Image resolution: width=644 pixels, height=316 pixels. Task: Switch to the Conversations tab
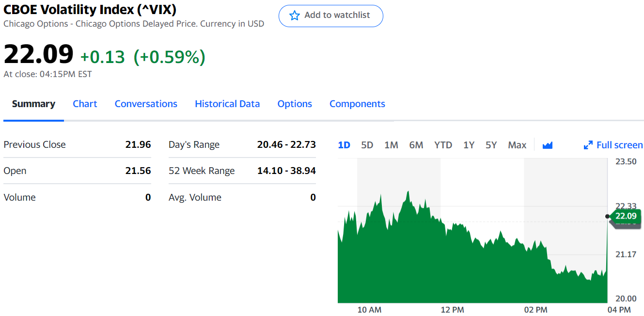tap(146, 104)
